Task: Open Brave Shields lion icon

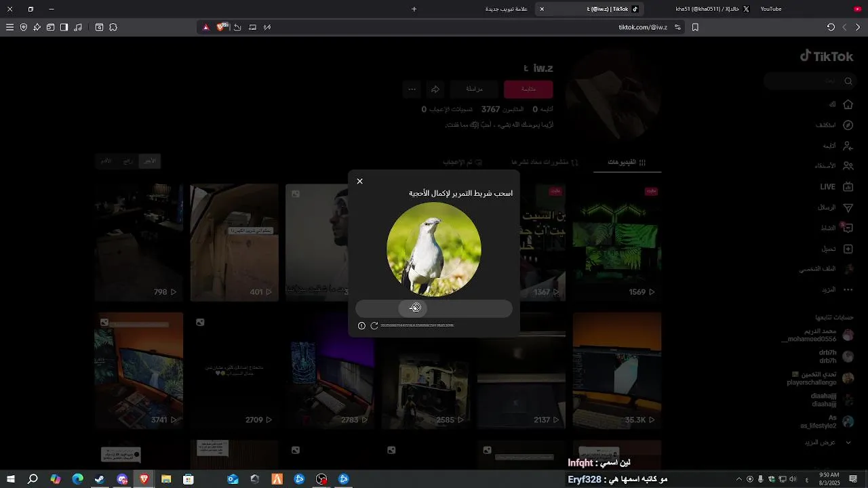Action: (x=222, y=27)
